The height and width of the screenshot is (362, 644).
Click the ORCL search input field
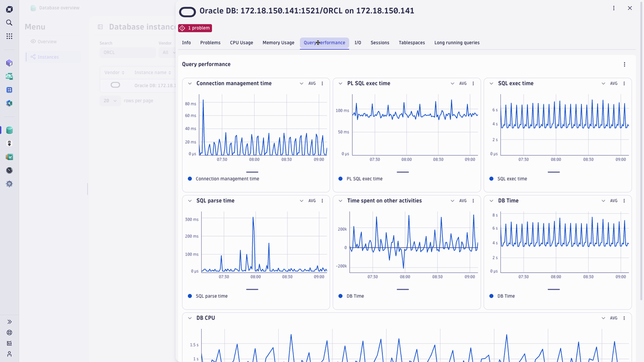(127, 52)
